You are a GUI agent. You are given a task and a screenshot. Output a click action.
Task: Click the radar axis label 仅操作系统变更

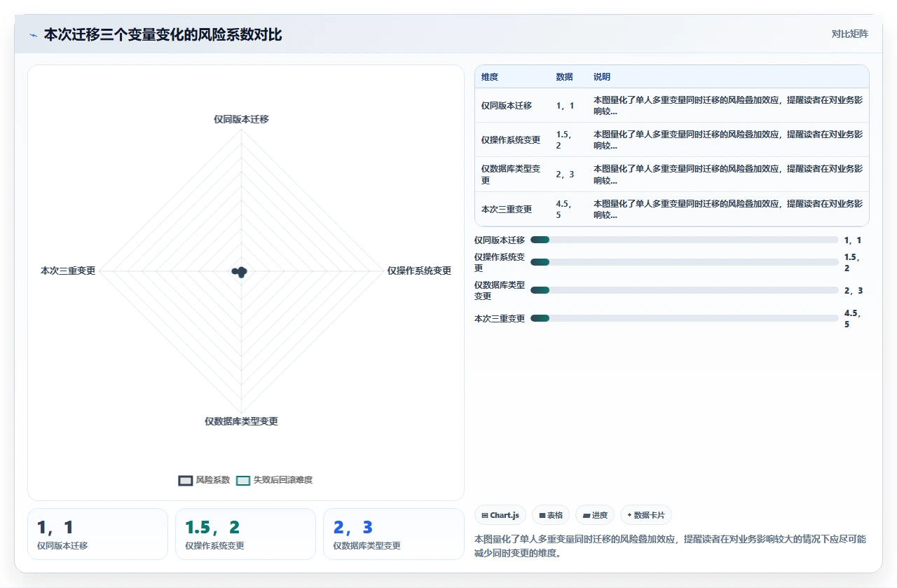419,271
